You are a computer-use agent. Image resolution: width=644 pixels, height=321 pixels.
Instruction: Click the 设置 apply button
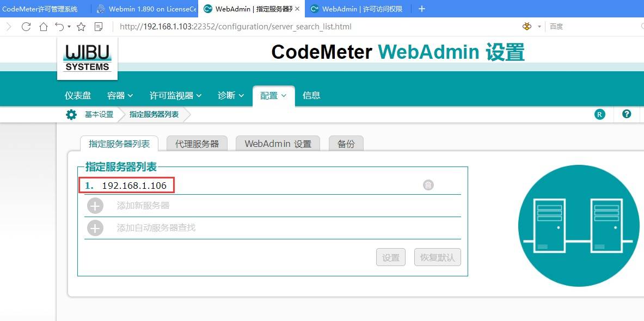pyautogui.click(x=391, y=257)
